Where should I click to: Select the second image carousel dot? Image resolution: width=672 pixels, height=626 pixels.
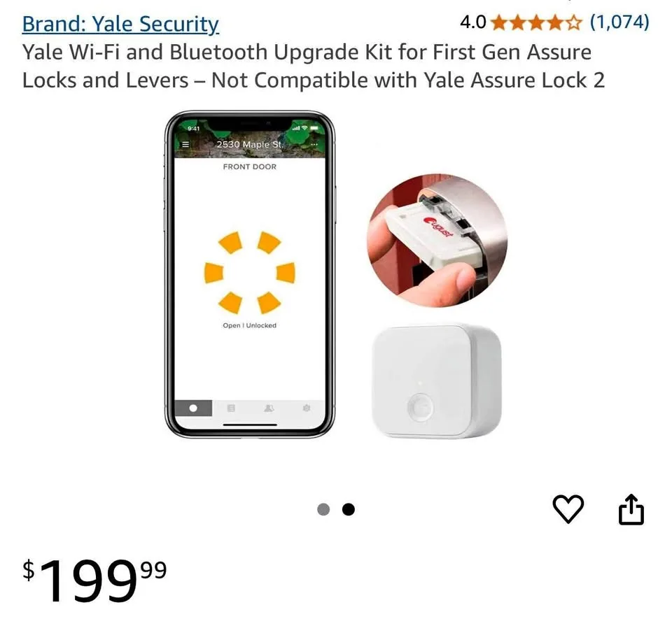(x=349, y=509)
